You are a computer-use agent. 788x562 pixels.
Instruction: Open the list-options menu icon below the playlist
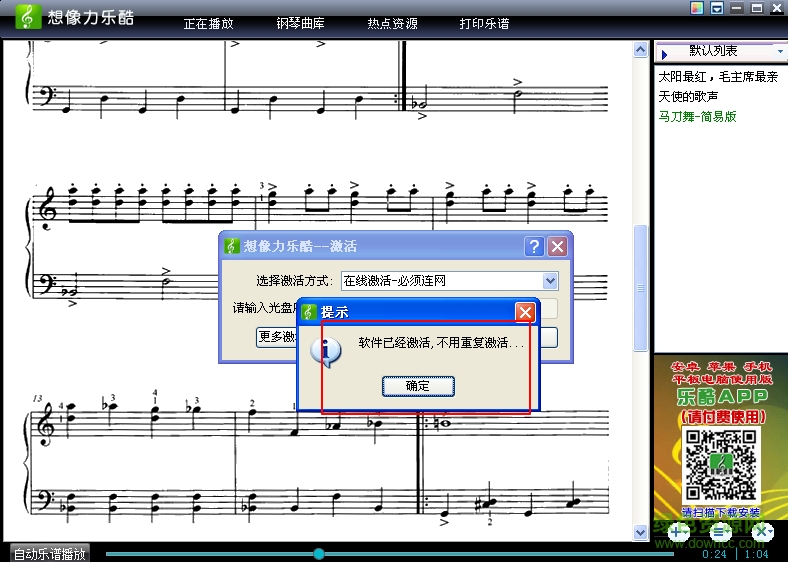tap(720, 532)
